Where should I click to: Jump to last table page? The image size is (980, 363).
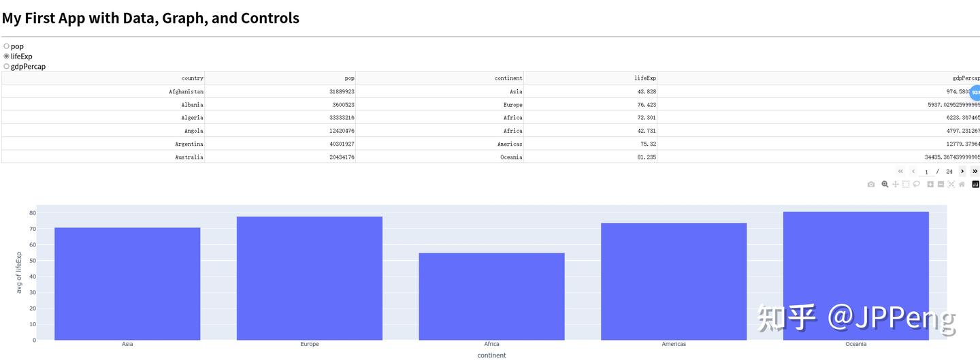click(x=975, y=172)
